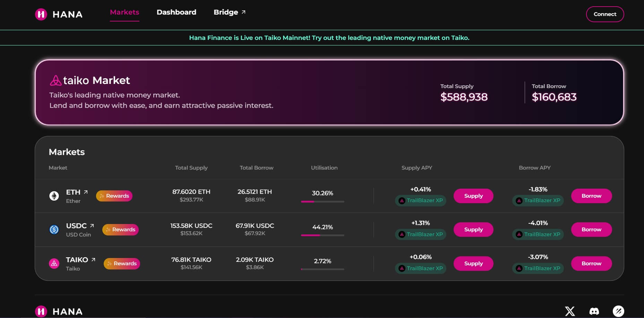
Task: Click TrailBlazer XP badge under USDC Supply APY
Action: [x=421, y=234]
